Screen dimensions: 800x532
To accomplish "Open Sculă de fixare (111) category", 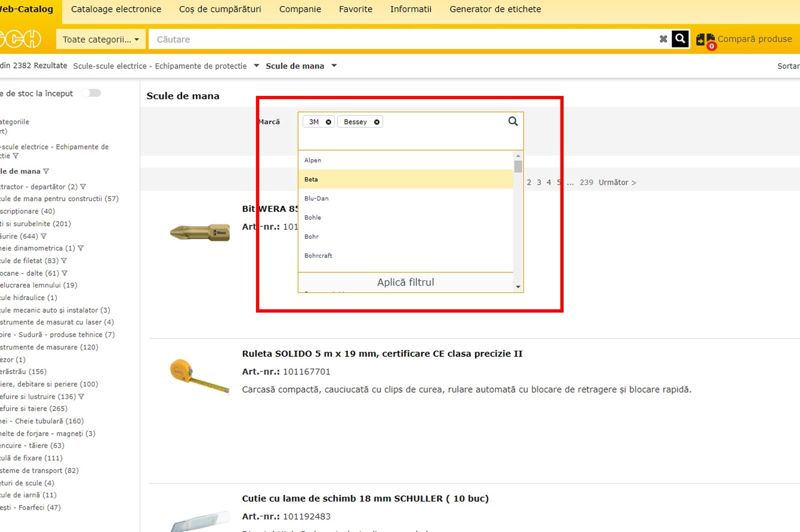I will (x=31, y=458).
